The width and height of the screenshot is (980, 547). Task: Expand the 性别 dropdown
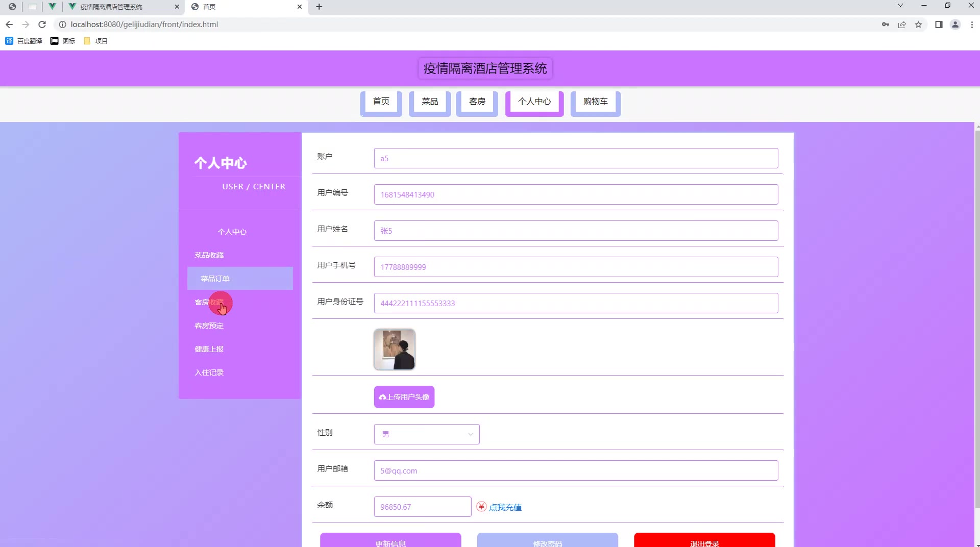(427, 434)
